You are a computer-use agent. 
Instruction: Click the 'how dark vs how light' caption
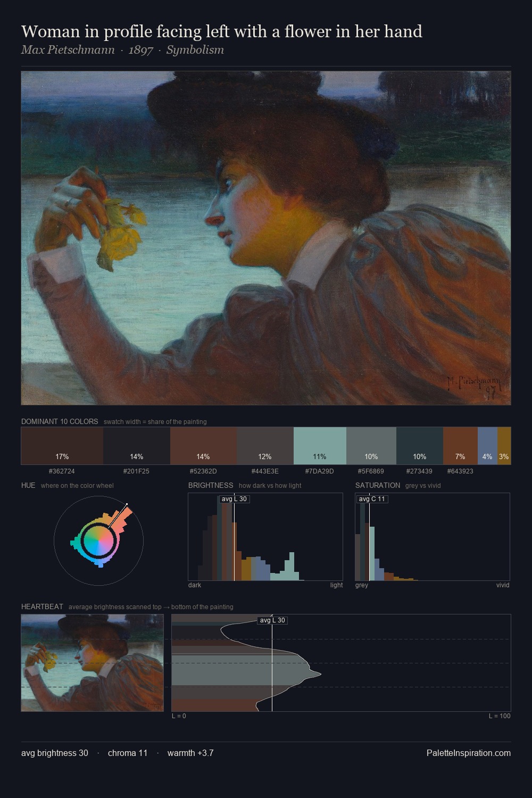270,486
